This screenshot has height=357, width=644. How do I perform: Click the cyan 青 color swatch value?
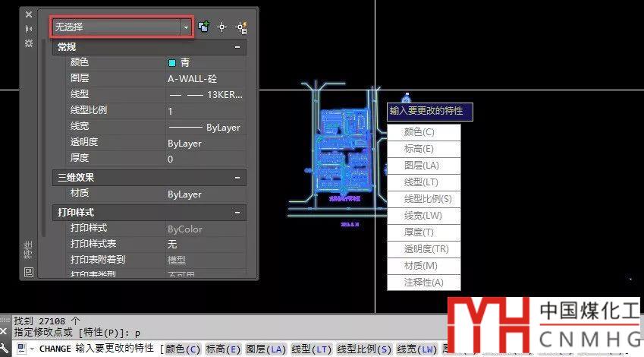pos(173,63)
